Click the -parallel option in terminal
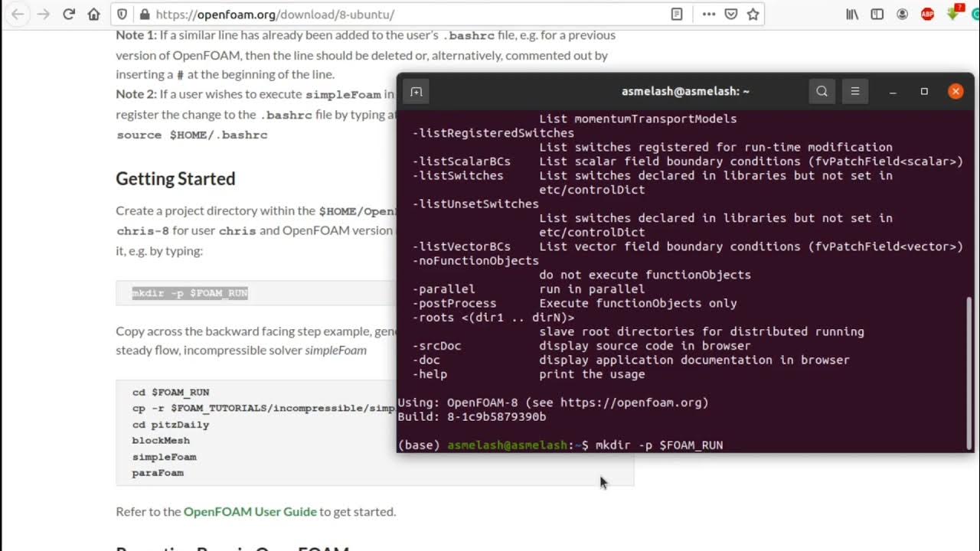The height and width of the screenshot is (551, 980). tap(444, 289)
